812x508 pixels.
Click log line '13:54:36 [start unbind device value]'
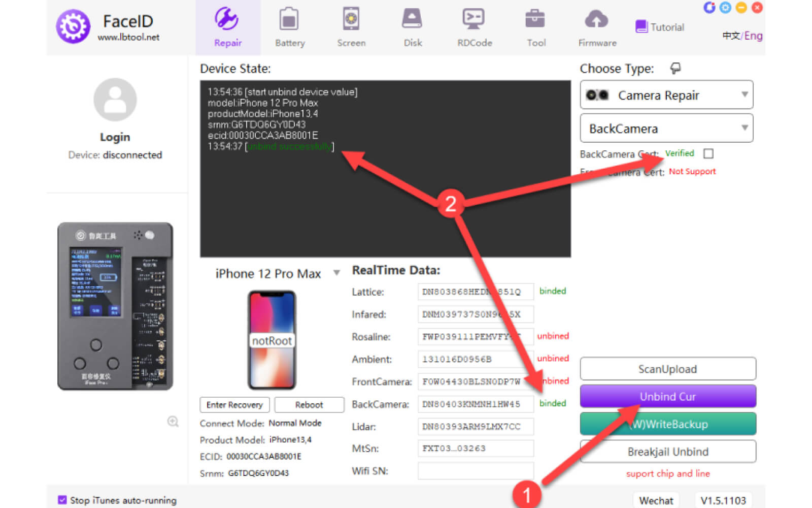283,92
